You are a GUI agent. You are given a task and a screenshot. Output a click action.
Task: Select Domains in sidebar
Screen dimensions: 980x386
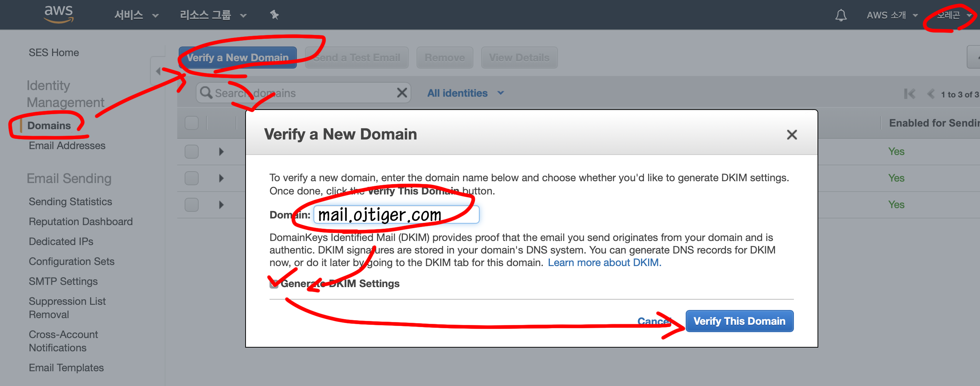(49, 125)
